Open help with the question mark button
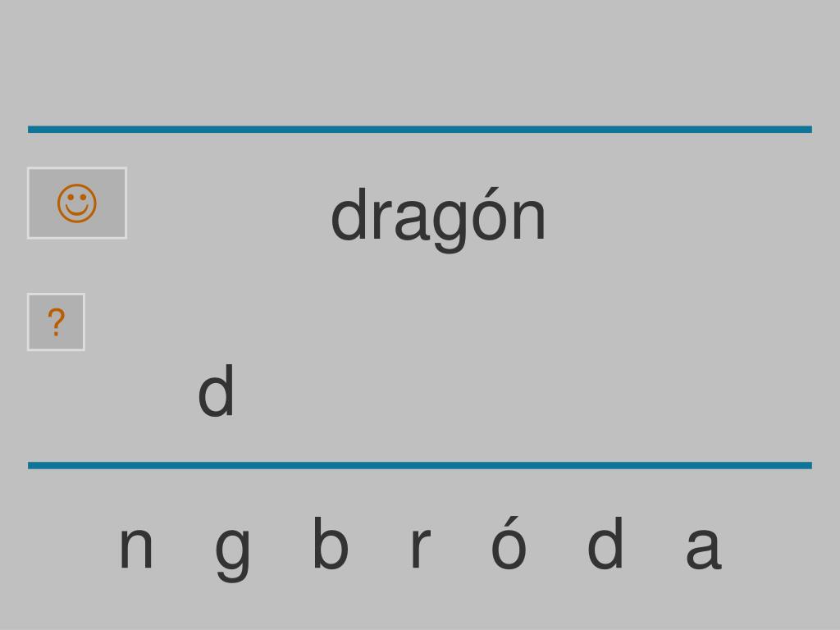Viewport: 840px width, 630px height. point(57,322)
